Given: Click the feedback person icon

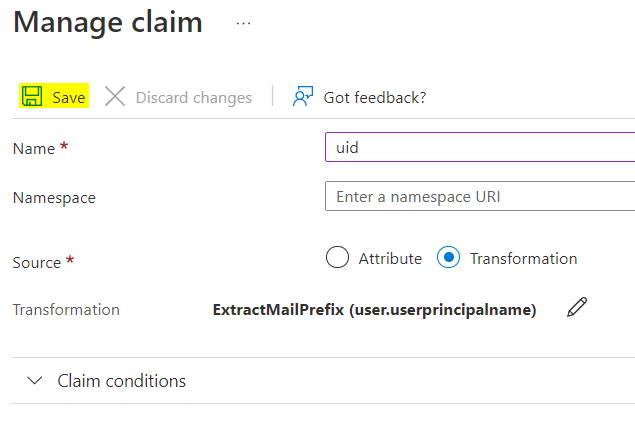Looking at the screenshot, I should [302, 97].
